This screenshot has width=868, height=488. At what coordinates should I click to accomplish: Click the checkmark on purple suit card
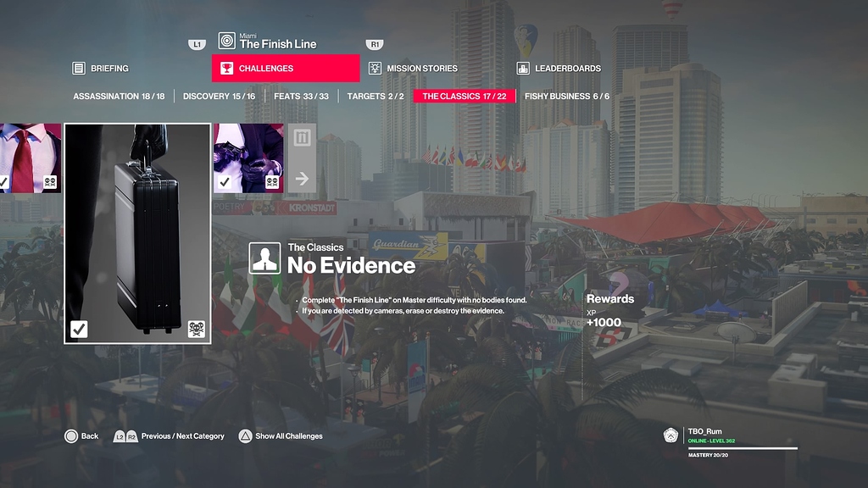pyautogui.click(x=224, y=181)
